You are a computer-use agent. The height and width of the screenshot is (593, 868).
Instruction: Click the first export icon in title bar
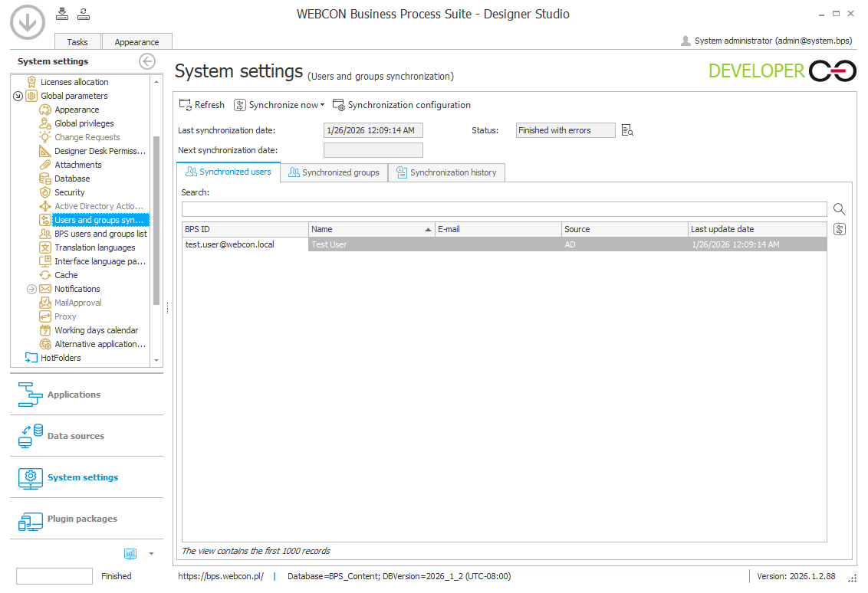pos(62,14)
